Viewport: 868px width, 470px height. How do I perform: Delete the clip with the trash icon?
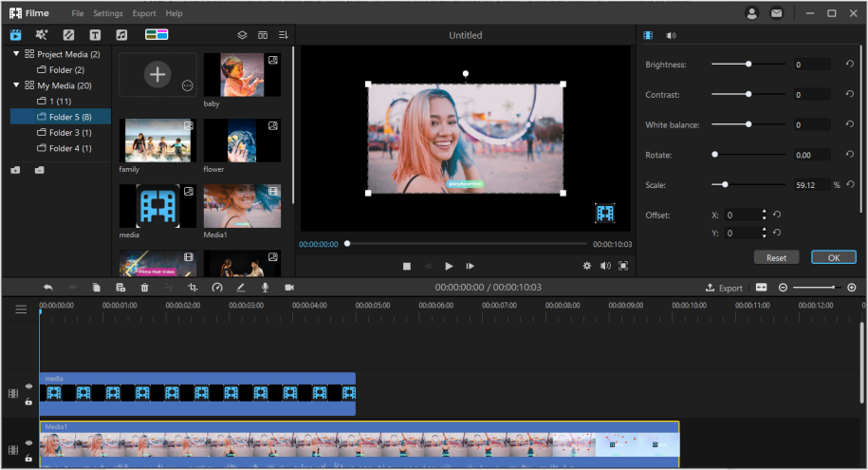(145, 288)
